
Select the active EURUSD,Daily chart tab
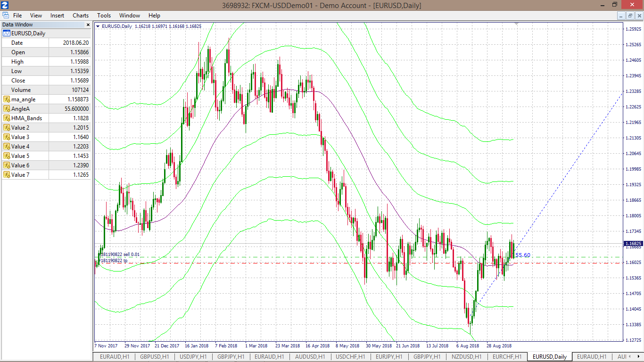[550, 357]
